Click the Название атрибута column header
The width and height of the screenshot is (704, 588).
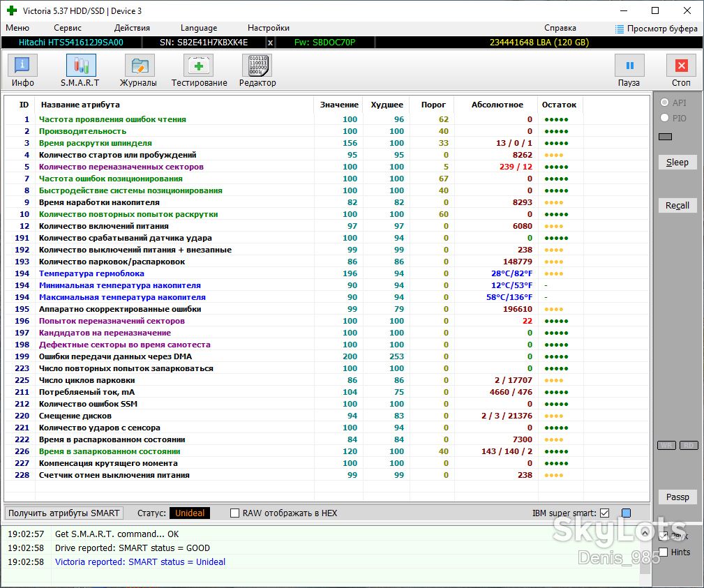coord(174,105)
